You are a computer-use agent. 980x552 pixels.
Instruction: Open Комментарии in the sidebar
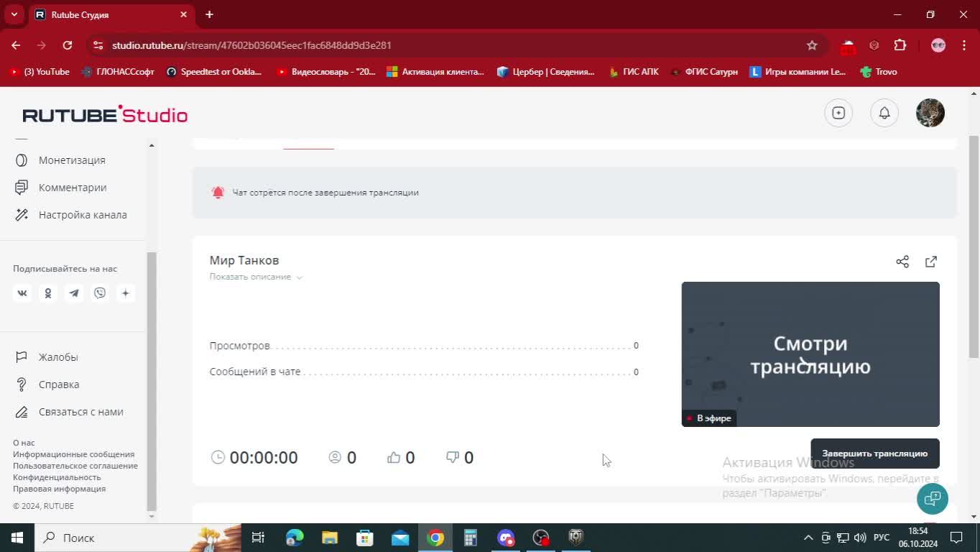72,188
